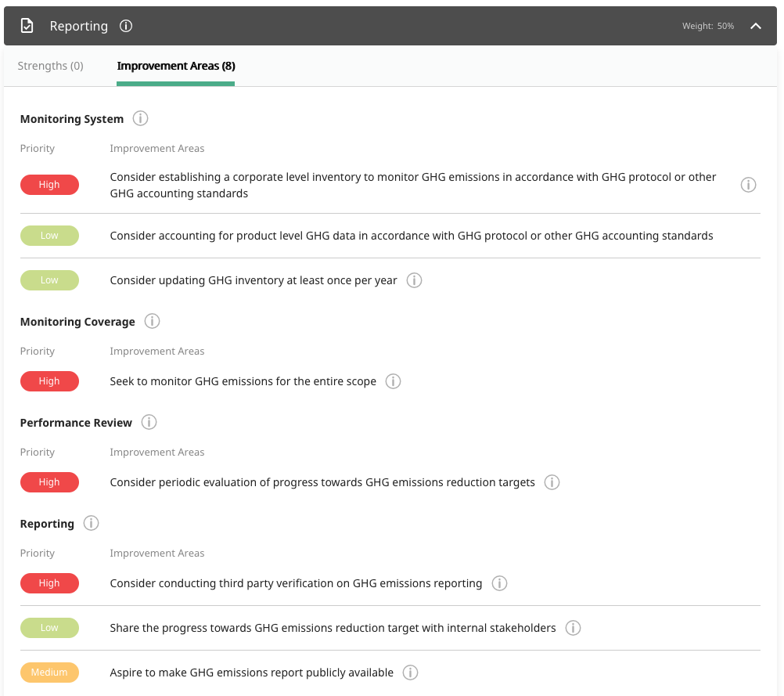The width and height of the screenshot is (784, 696).
Task: Click the info icon beside Reporting header title
Action: coord(126,26)
